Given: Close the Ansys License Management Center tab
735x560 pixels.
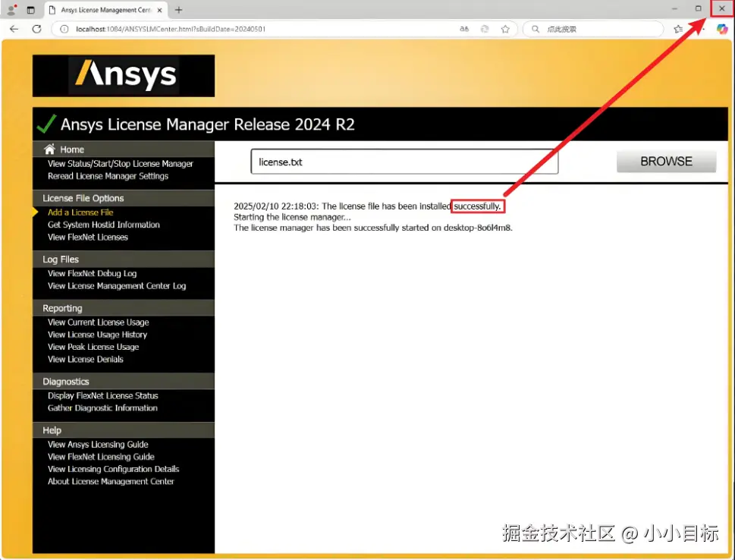Looking at the screenshot, I should click(159, 10).
